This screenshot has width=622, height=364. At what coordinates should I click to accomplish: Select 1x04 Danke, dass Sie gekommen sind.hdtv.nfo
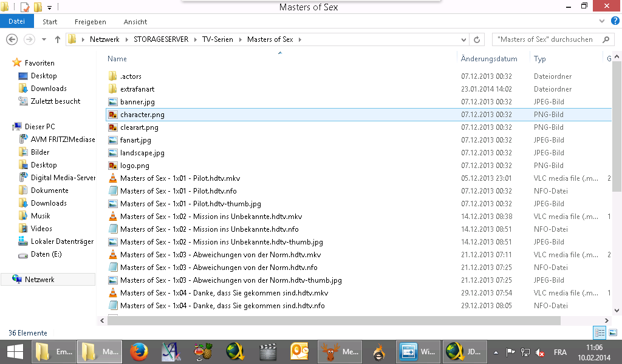222,305
